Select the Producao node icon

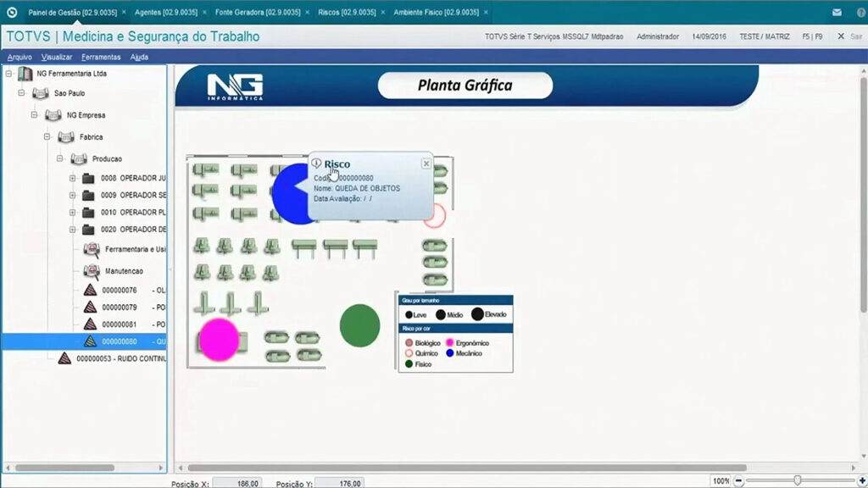[x=79, y=158]
